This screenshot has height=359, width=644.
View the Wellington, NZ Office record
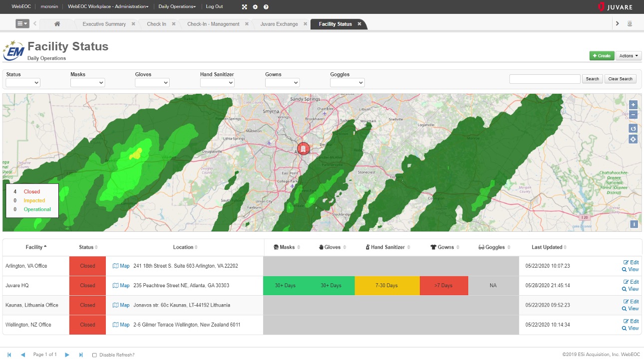tap(630, 328)
